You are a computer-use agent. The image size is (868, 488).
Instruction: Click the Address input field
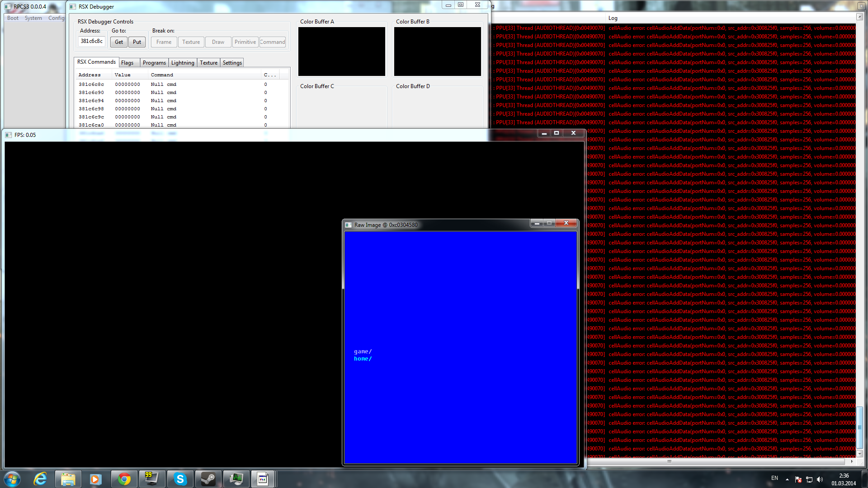click(92, 41)
